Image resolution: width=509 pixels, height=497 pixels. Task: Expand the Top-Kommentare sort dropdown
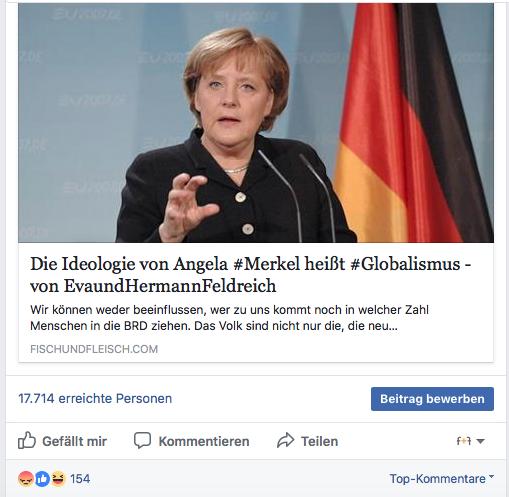click(442, 479)
